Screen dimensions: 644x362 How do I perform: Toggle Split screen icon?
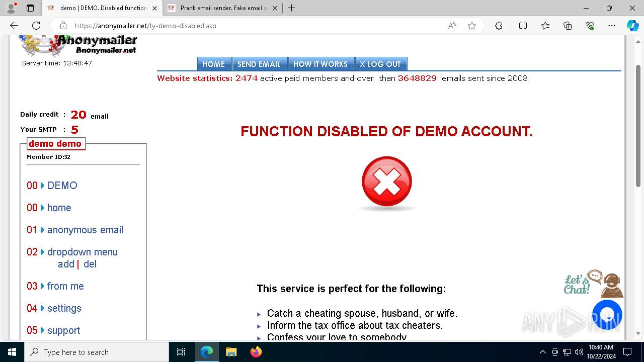coord(523,26)
